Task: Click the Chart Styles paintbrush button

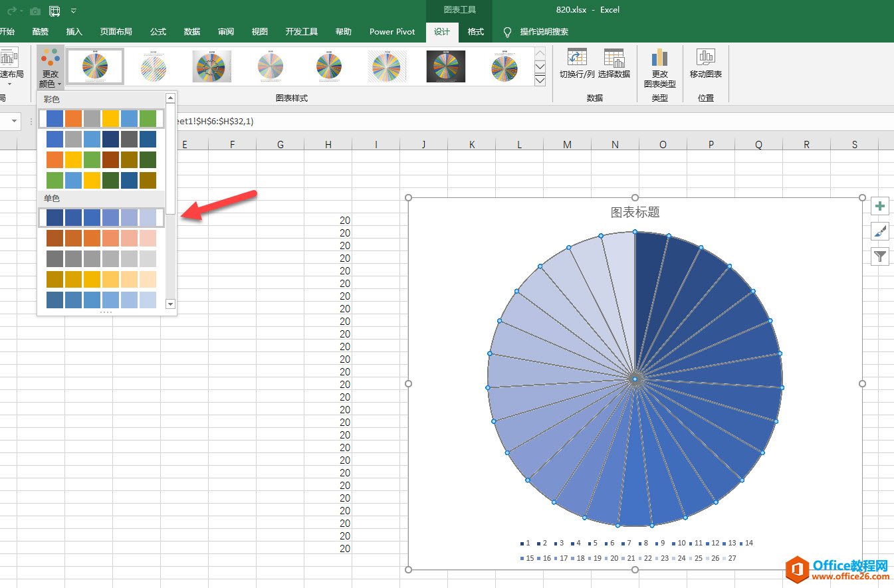Action: [880, 231]
